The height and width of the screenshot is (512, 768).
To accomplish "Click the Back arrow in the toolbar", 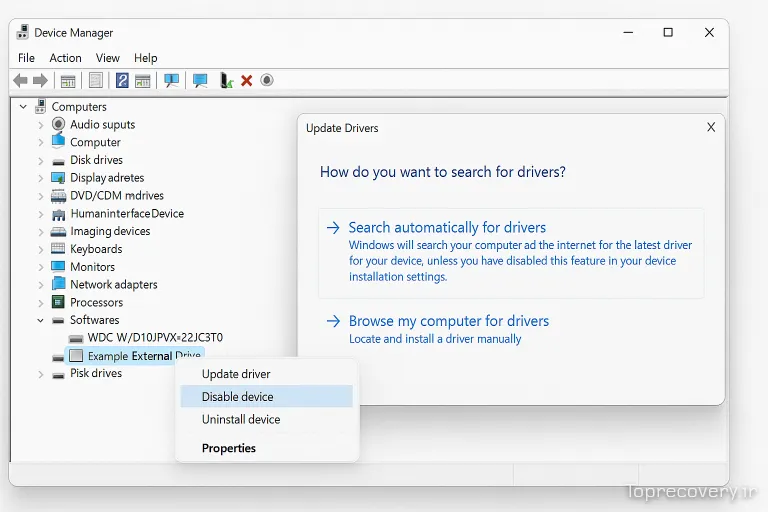I will 20,80.
